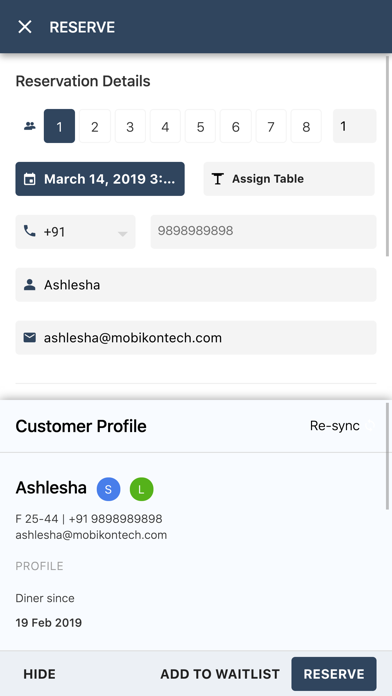
Task: Click the table icon in Assign Table
Action: (x=218, y=179)
